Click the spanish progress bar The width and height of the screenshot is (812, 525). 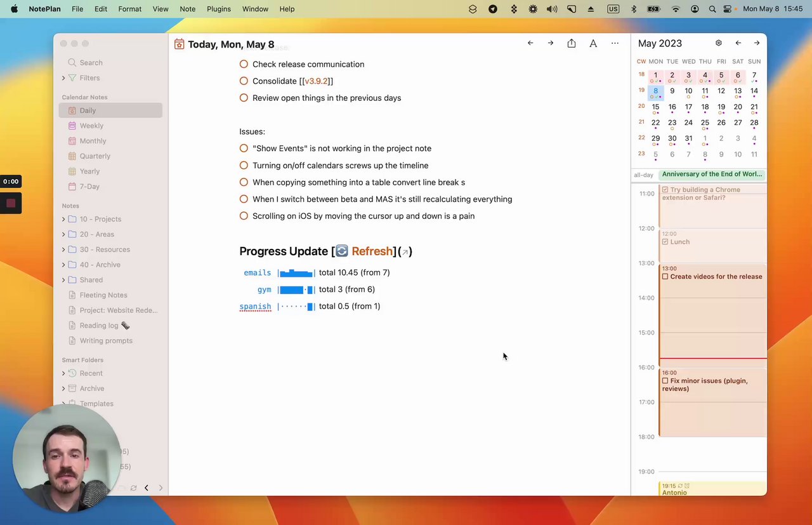coord(296,307)
